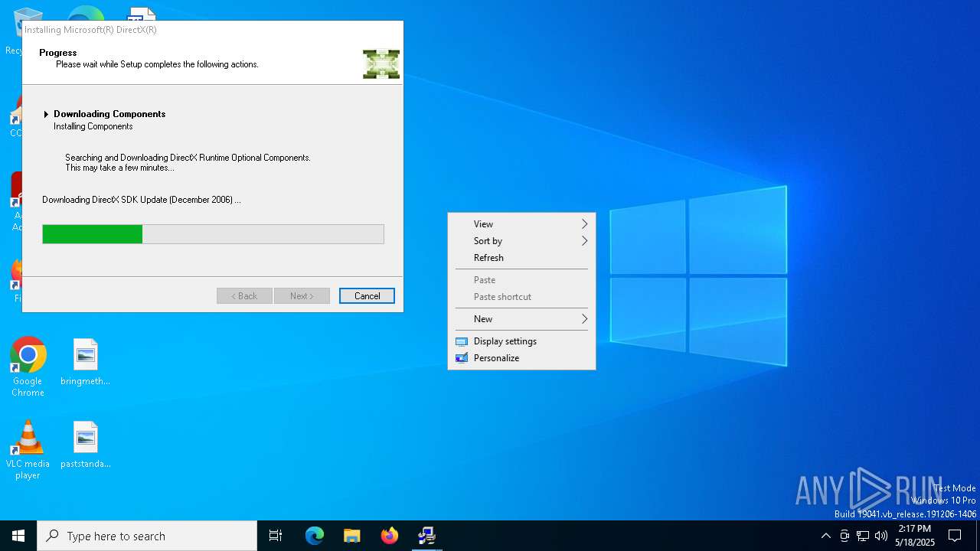Type here to search box

(x=147, y=536)
